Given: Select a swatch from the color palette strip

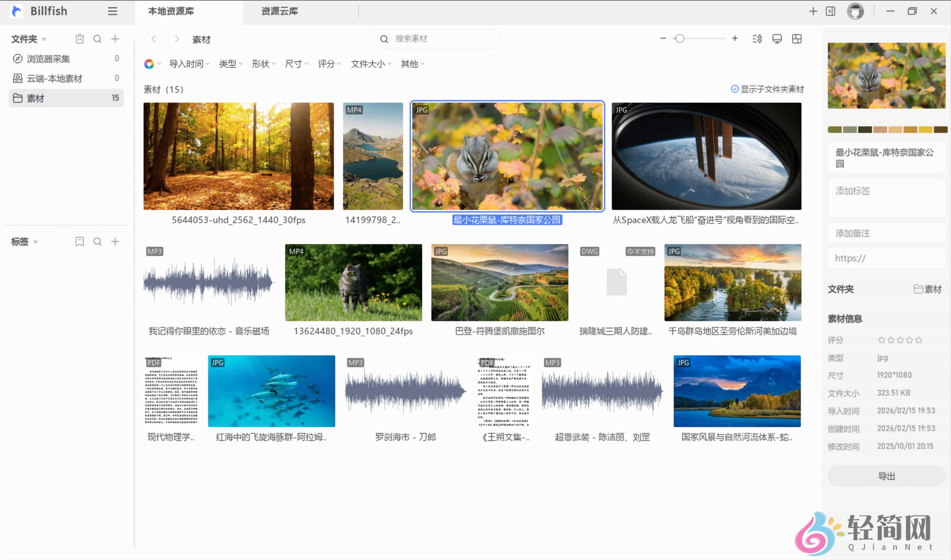Looking at the screenshot, I should (835, 129).
